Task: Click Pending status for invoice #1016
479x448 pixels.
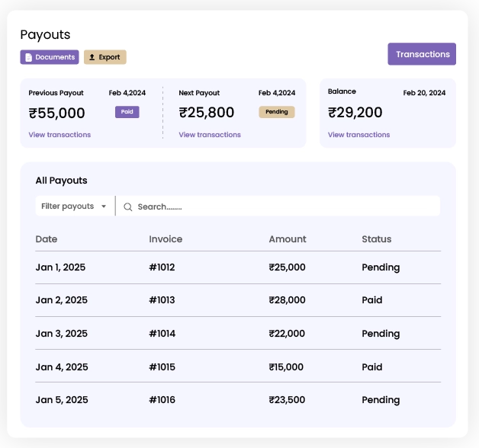Action: (381, 400)
